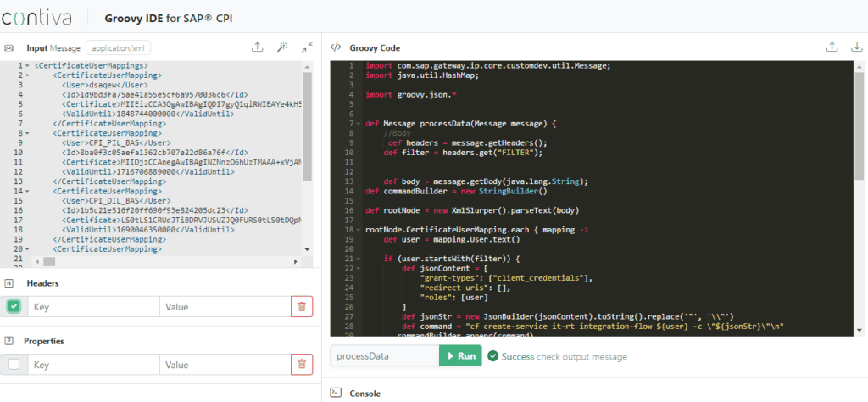
Task: Fold the jsonContent map at line 22
Action: click(x=359, y=269)
